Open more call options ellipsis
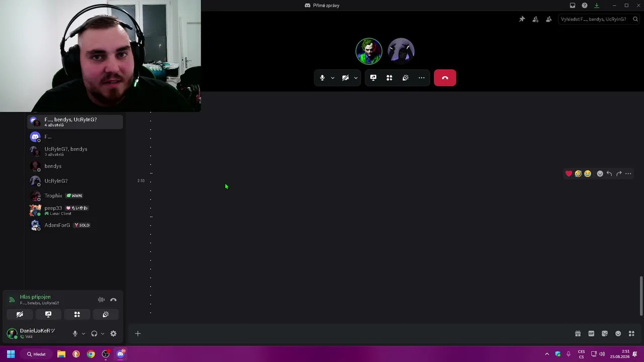This screenshot has height=362, width=644. point(422,78)
